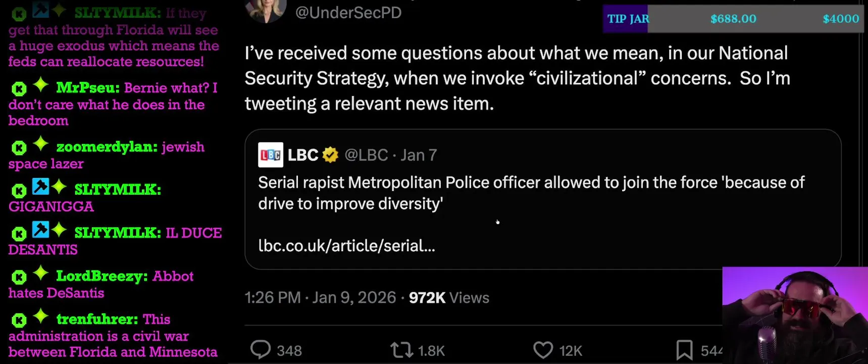Bookmark the tweet using the bookmark icon
This screenshot has width=868, height=364.
click(684, 350)
